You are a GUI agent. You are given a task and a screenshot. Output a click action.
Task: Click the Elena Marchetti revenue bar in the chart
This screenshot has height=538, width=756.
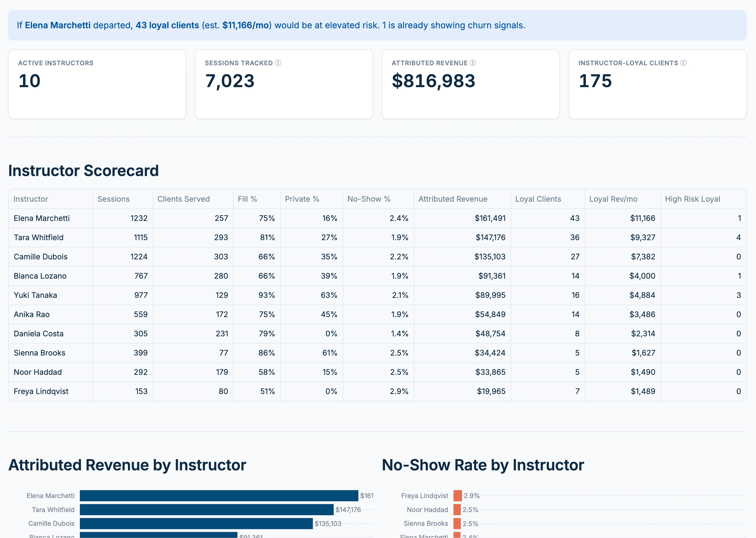tap(219, 495)
